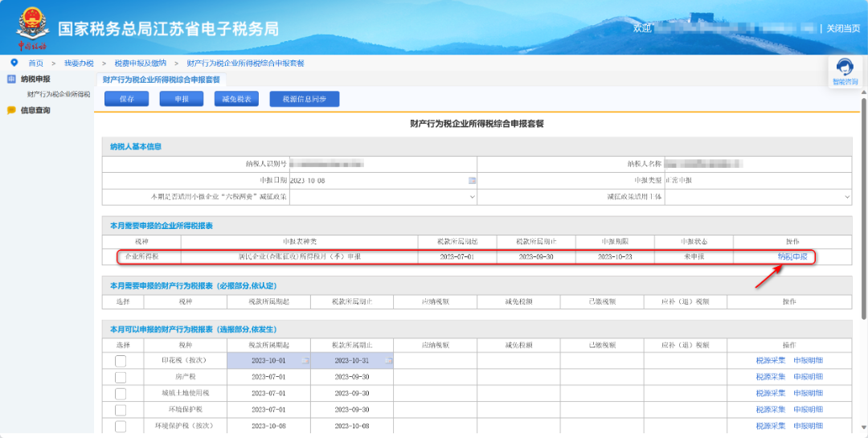Open 税源采集 for 印花税（按次）
868x438 pixels.
771,361
